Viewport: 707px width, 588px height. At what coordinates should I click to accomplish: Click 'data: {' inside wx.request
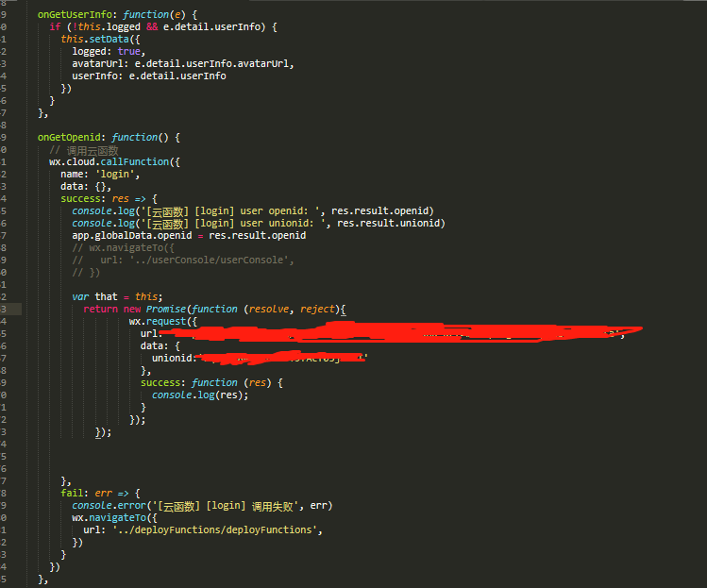(x=160, y=345)
